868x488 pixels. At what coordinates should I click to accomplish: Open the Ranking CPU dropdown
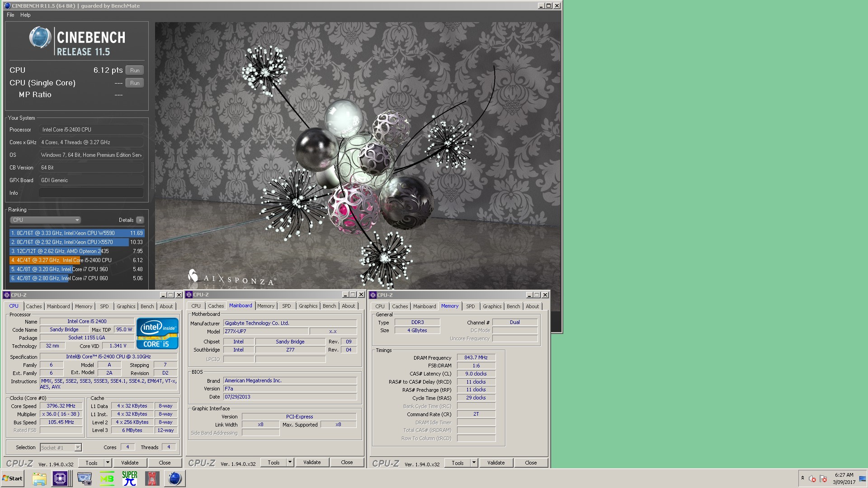[45, 220]
